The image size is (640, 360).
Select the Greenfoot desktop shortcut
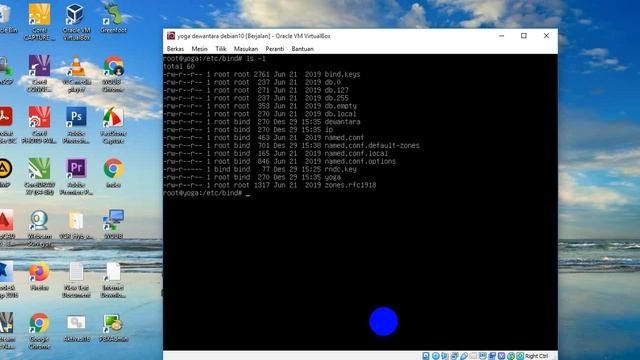[x=113, y=18]
